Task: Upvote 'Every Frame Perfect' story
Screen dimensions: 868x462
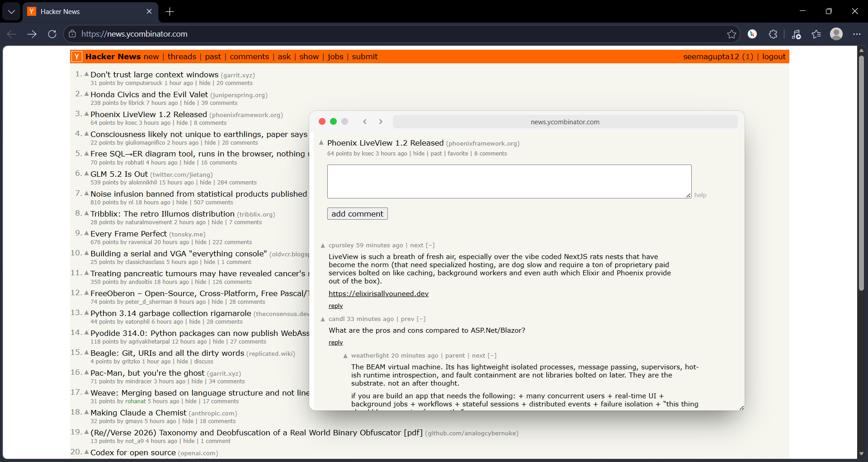Action: pyautogui.click(x=86, y=233)
